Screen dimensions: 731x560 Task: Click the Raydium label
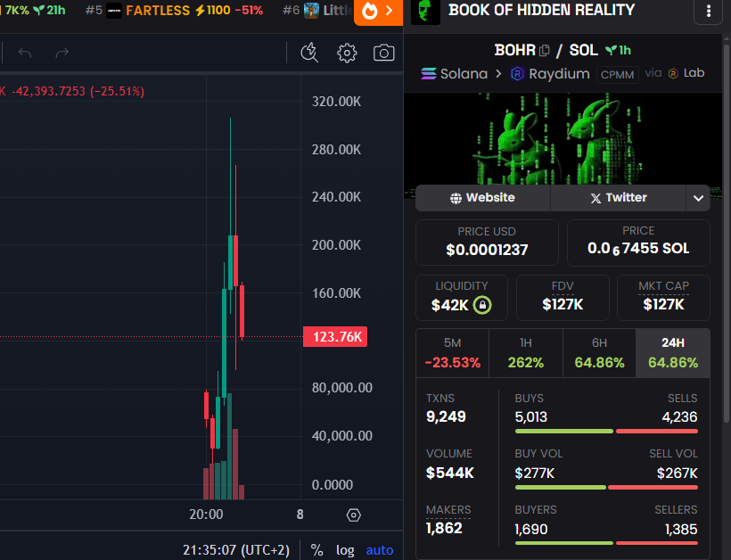pyautogui.click(x=559, y=74)
